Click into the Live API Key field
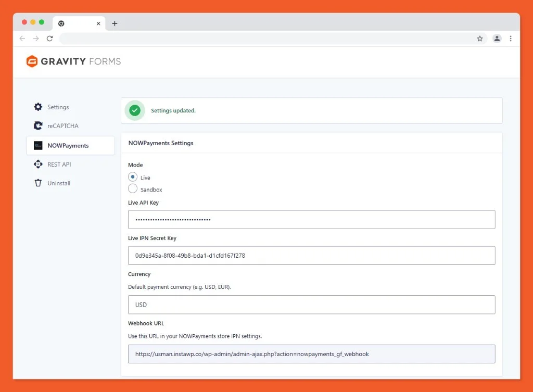The image size is (533, 392). point(311,220)
